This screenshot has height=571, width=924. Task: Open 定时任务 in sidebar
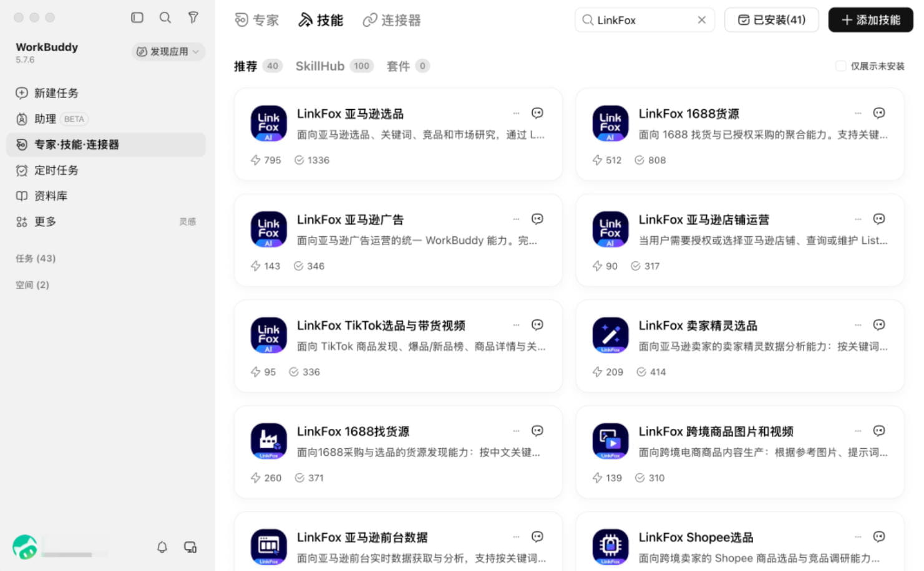[106, 170]
